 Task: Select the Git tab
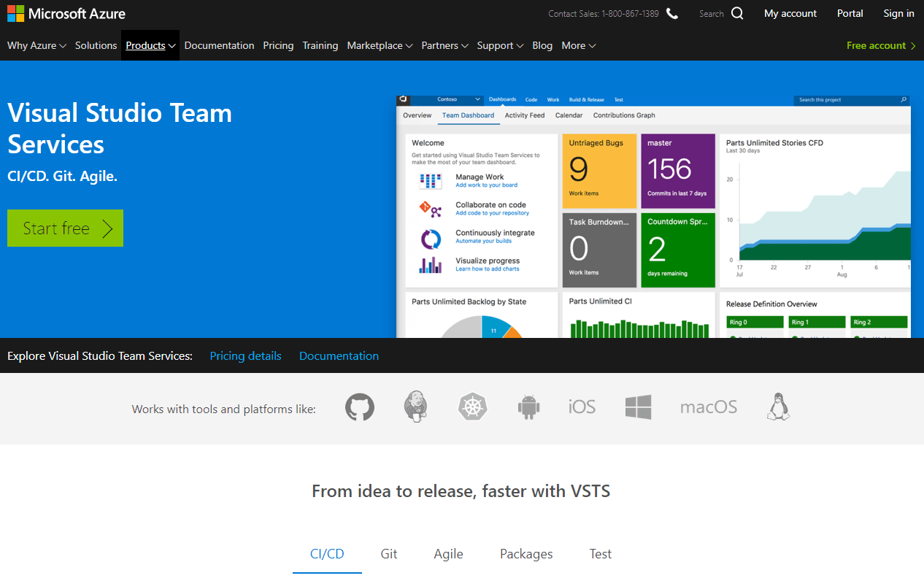[389, 554]
